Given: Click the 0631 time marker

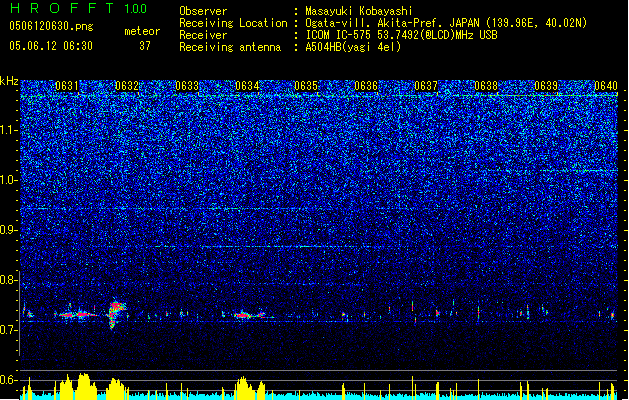Looking at the screenshot, I should 67,86.
